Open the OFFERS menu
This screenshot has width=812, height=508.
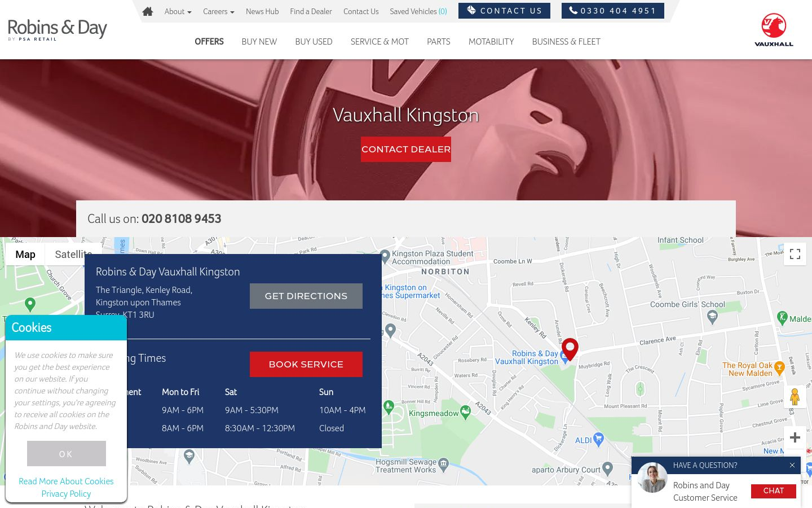pyautogui.click(x=209, y=42)
